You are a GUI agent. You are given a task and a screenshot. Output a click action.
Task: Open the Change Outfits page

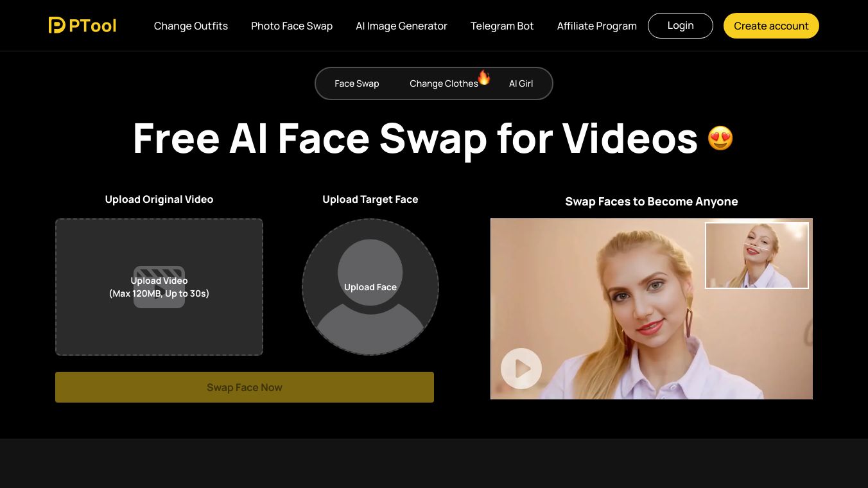(191, 26)
